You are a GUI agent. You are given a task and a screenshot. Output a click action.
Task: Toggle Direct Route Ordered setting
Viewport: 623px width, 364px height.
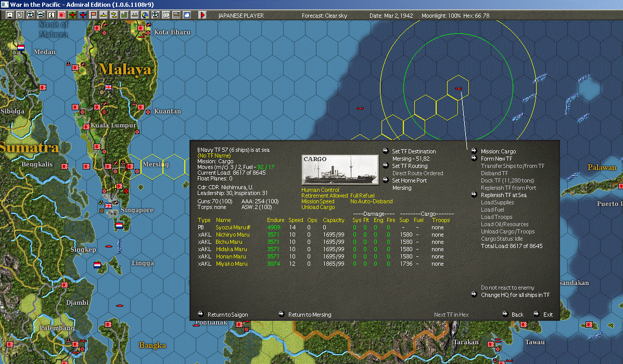[x=417, y=173]
